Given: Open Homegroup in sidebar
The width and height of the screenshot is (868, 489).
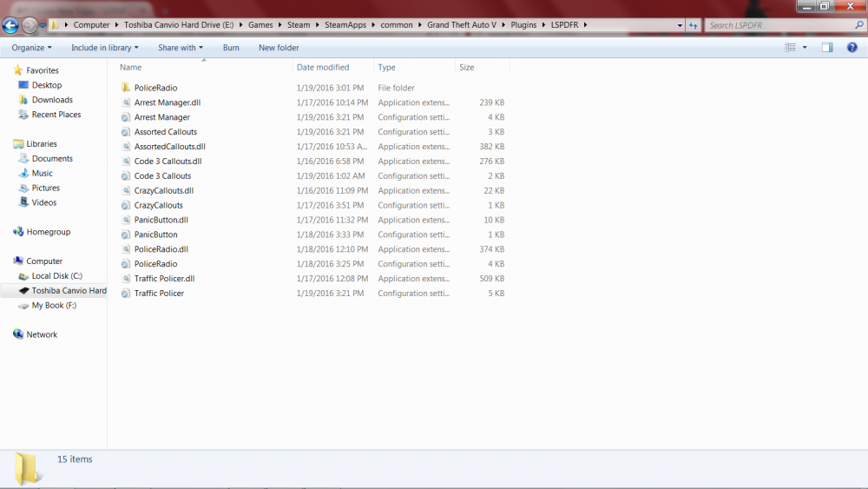Looking at the screenshot, I should tap(48, 232).
